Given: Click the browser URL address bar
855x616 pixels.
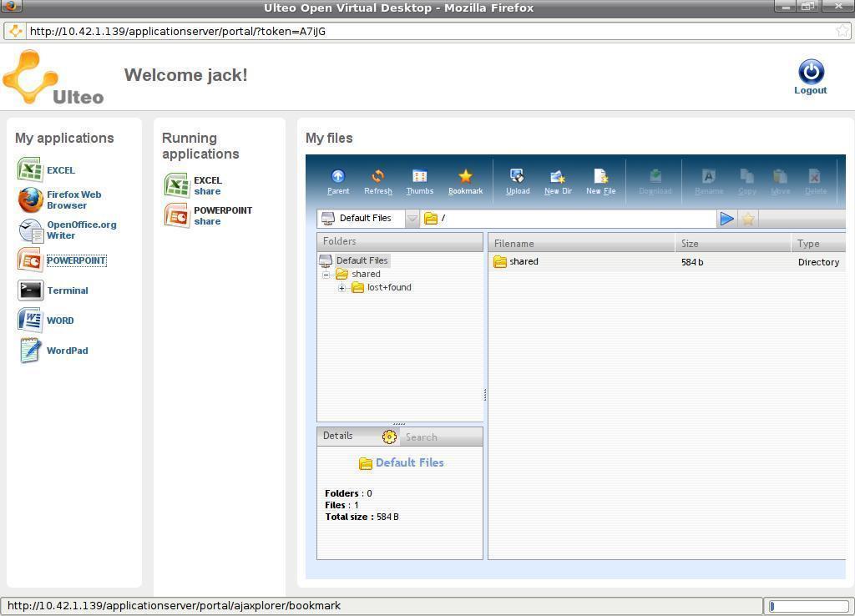Looking at the screenshot, I should point(430,31).
